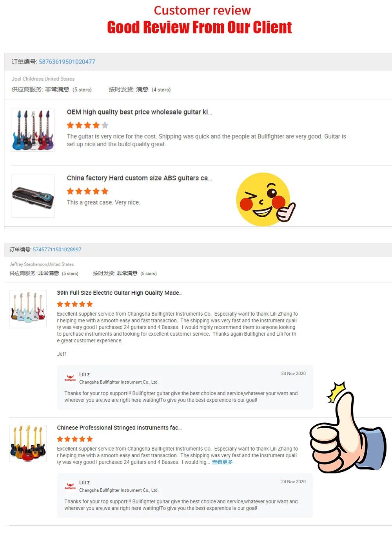
Task: Click reviewer name Joel Childress, United States
Action: pyautogui.click(x=43, y=79)
